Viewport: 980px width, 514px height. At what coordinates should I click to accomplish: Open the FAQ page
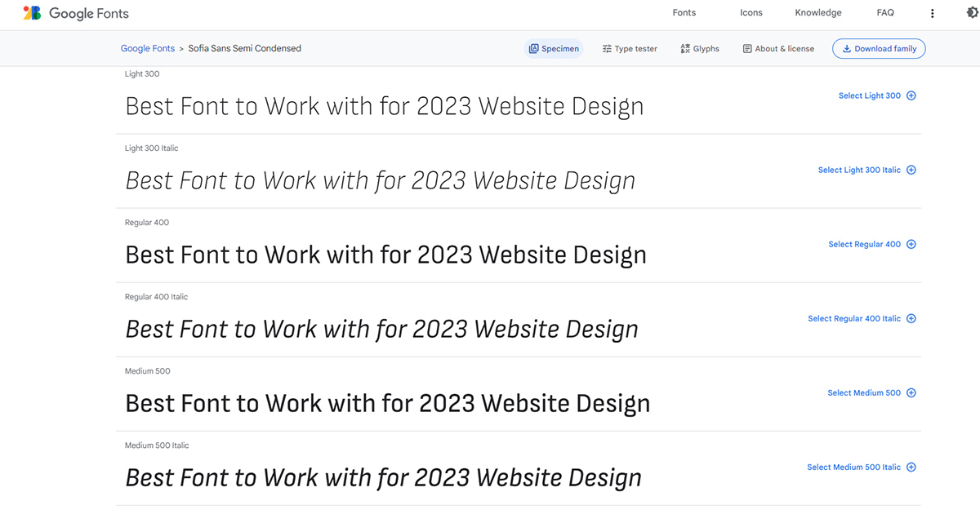click(885, 13)
